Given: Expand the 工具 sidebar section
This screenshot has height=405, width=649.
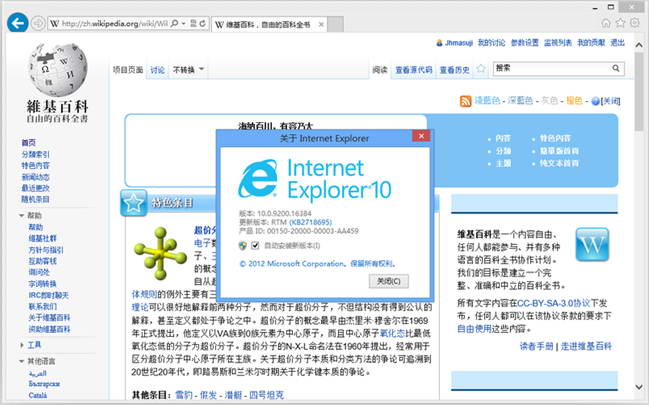Looking at the screenshot, I should [22, 345].
